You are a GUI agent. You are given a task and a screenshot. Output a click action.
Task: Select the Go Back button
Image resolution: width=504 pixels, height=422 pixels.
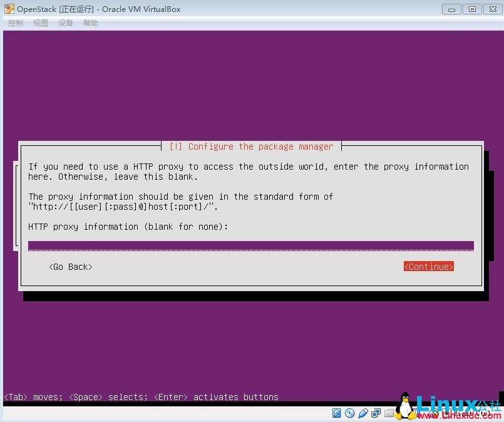coord(70,267)
